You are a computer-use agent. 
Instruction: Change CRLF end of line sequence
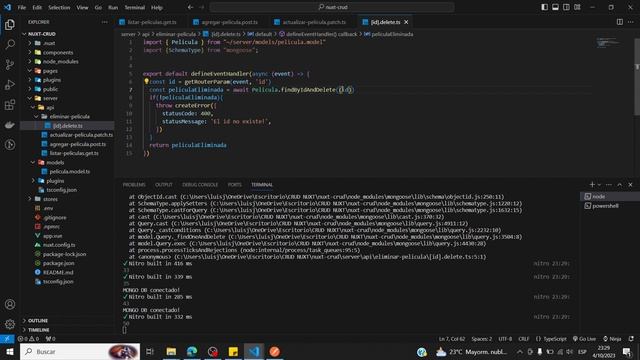click(x=524, y=339)
